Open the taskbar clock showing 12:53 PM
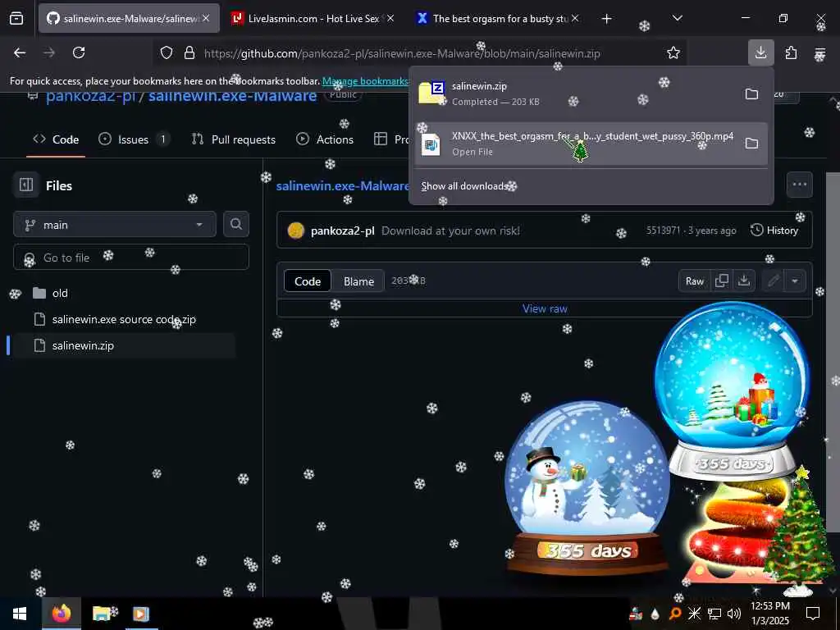Image resolution: width=840 pixels, height=630 pixels. click(x=769, y=613)
